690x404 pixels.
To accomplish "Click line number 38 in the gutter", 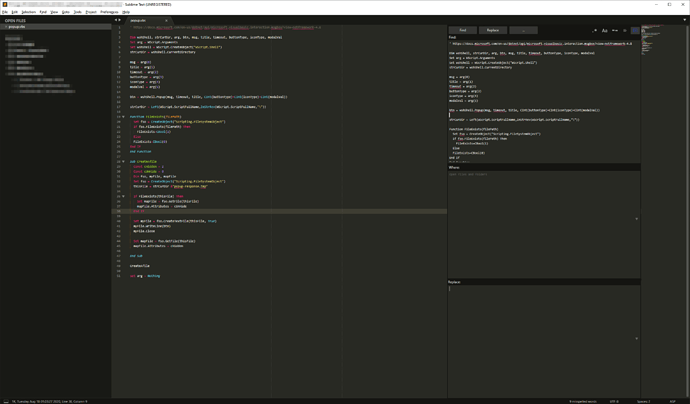I will pos(118,211).
